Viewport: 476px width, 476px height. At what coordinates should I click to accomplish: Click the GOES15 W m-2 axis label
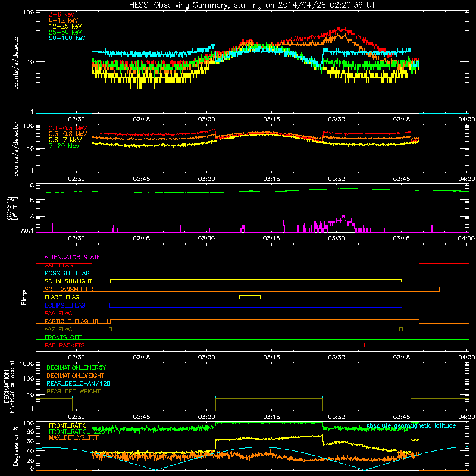pyautogui.click(x=12, y=208)
